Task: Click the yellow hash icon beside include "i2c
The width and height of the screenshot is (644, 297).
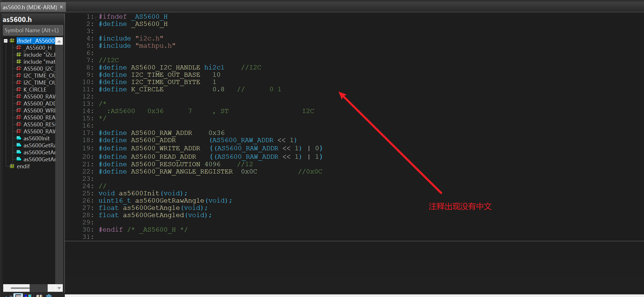Action: (x=19, y=55)
